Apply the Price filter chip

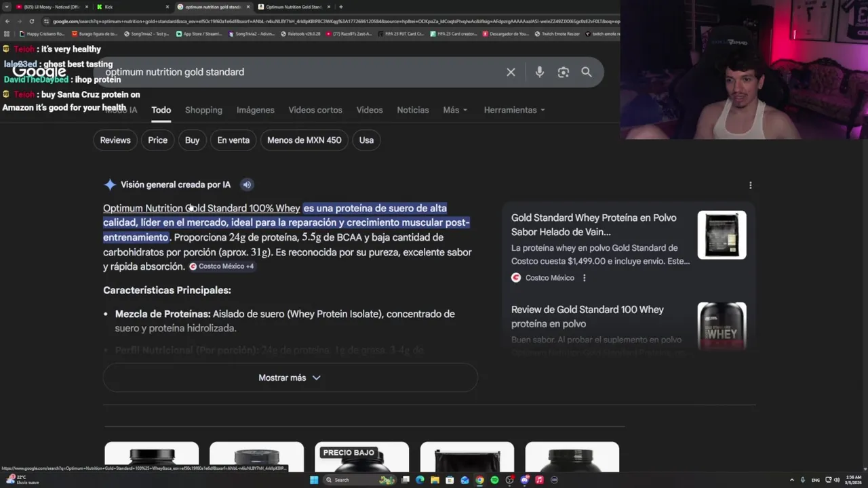coord(157,140)
